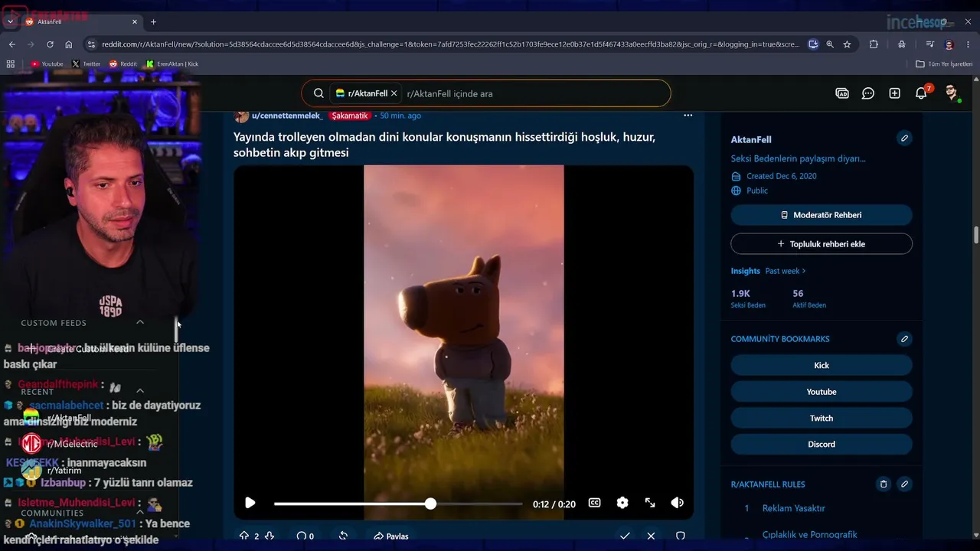Screen dimensions: 980x551
Task: Edit the AktanFell community details
Action: (904, 139)
